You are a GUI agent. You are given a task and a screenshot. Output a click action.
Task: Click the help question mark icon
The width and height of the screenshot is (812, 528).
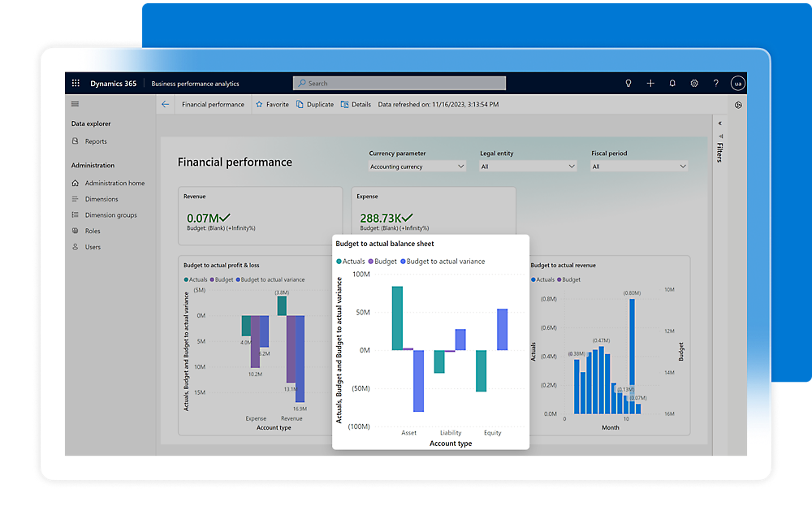click(715, 83)
